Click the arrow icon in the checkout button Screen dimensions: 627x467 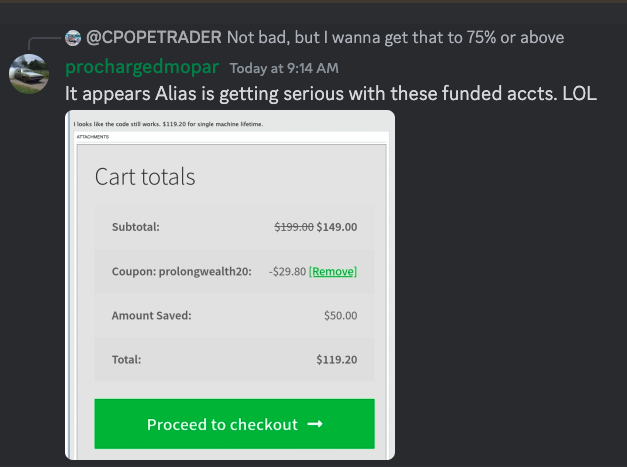pos(315,424)
